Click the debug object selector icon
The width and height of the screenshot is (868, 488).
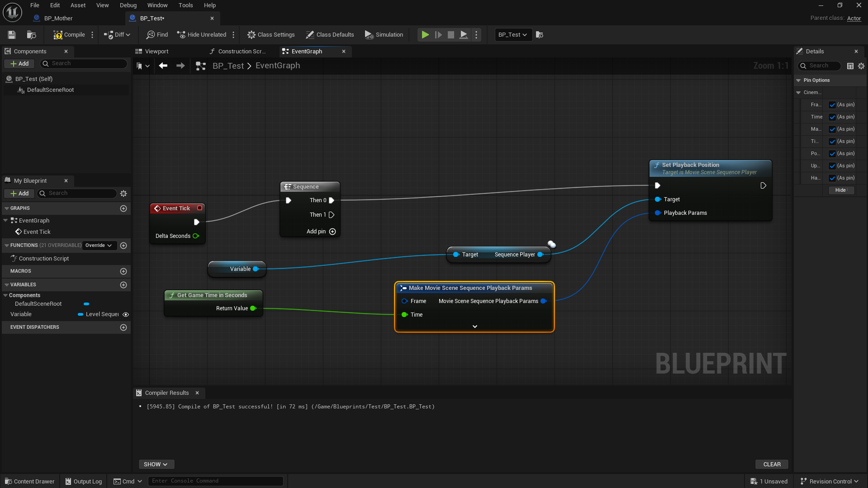tap(539, 35)
